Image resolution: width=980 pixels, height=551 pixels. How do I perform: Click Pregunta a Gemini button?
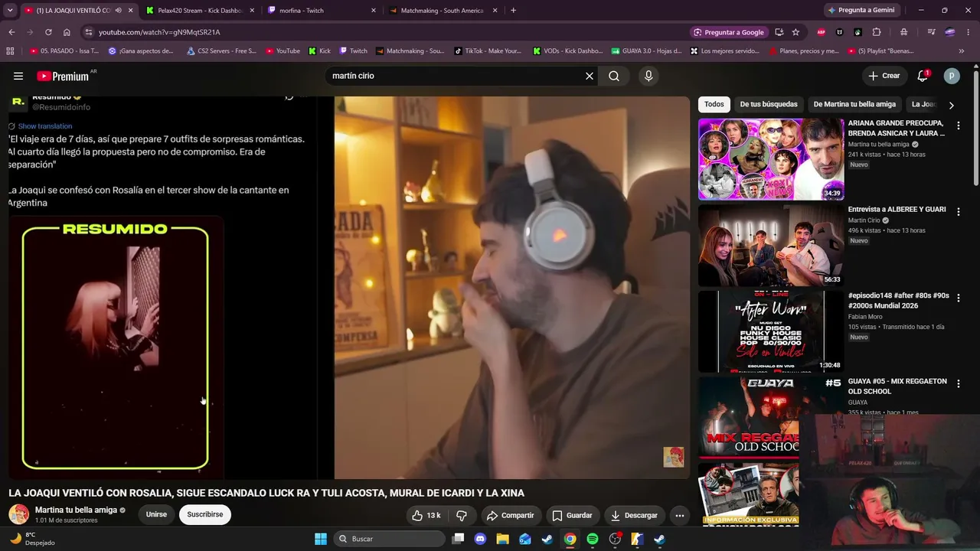(861, 10)
